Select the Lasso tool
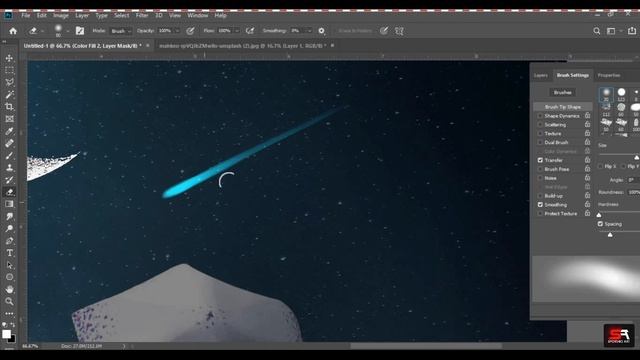Screen dimensions: 640x360 [x=9, y=82]
